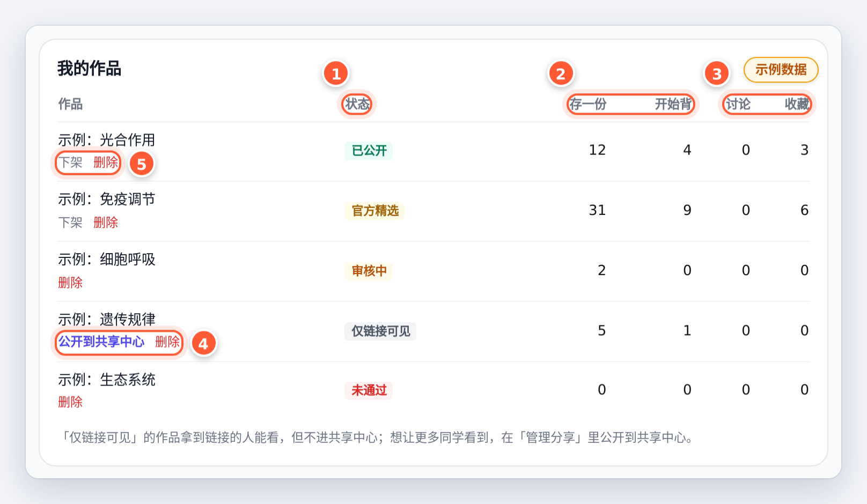The width and height of the screenshot is (867, 504).
Task: Delete the 示例：生态系统 work
Action: (x=70, y=402)
